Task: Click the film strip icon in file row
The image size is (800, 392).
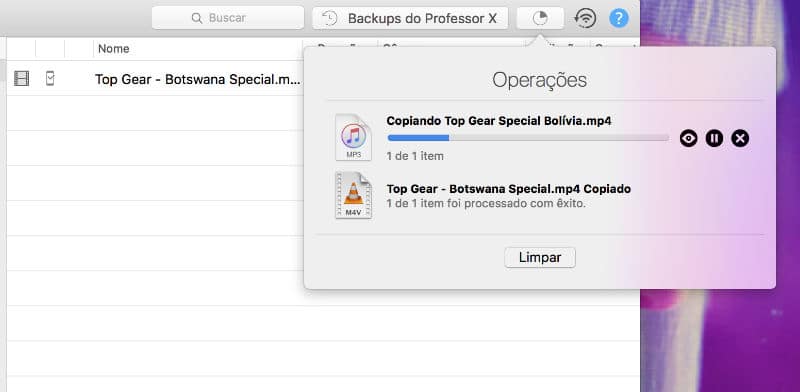Action: click(x=21, y=79)
